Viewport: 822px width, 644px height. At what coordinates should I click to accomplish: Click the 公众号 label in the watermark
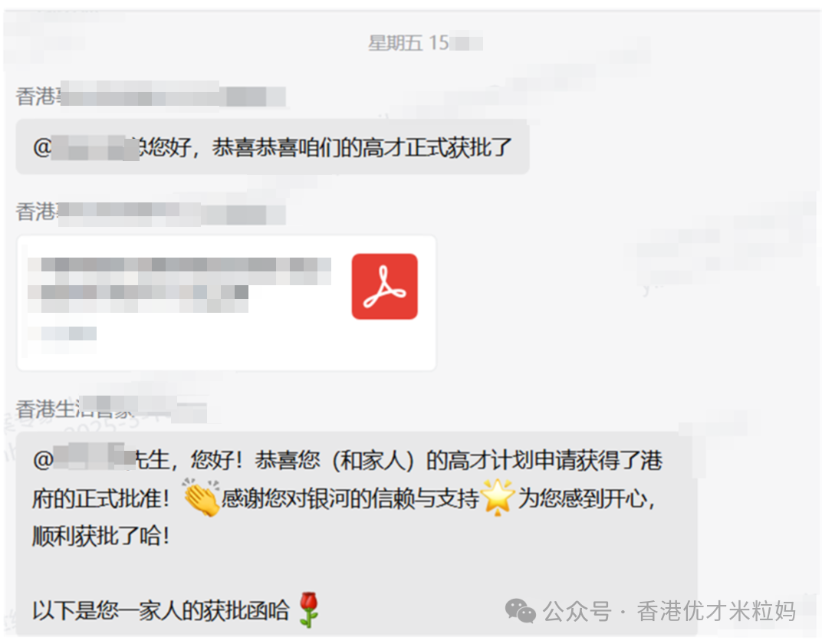(x=577, y=611)
